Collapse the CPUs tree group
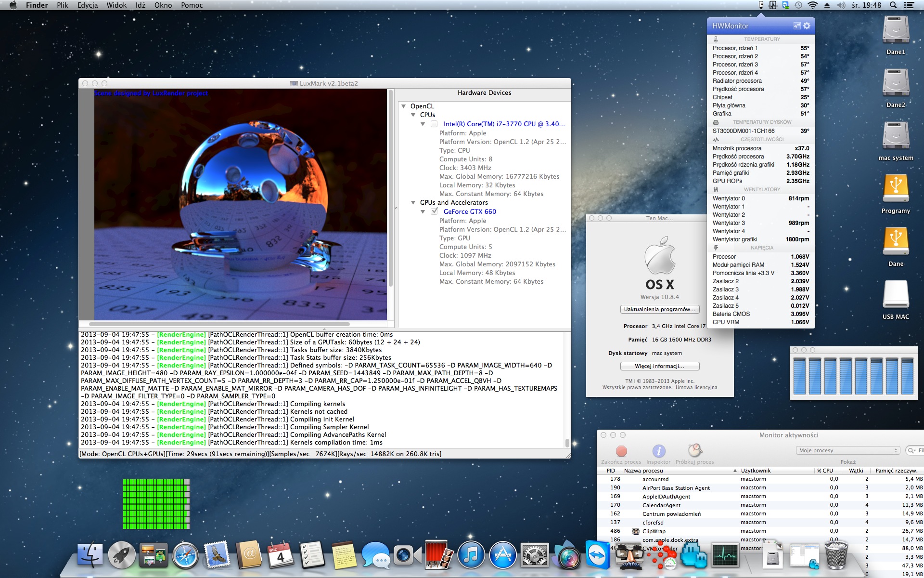Image resolution: width=924 pixels, height=578 pixels. click(413, 115)
